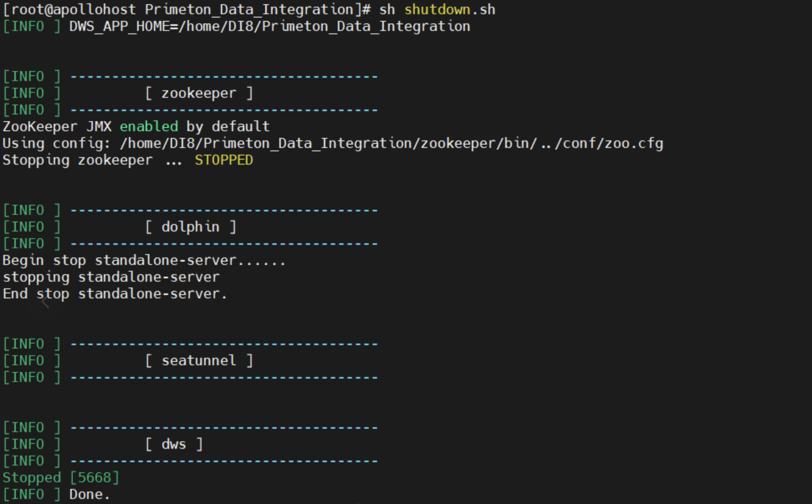Click the [ dolphin ] section header
The width and height of the screenshot is (812, 504).
pos(190,227)
